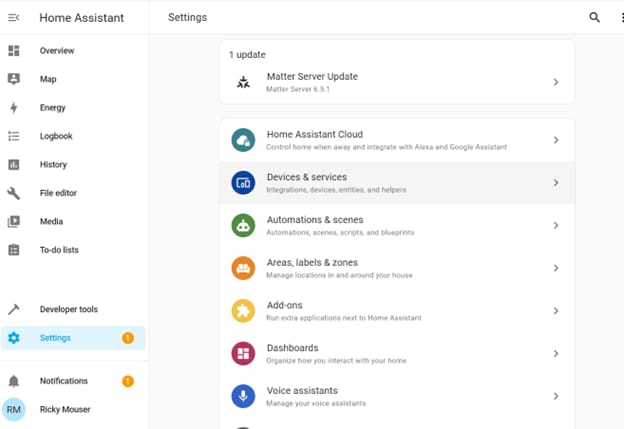Expand Add-ons with its right arrow
The height and width of the screenshot is (429, 624).
click(556, 311)
